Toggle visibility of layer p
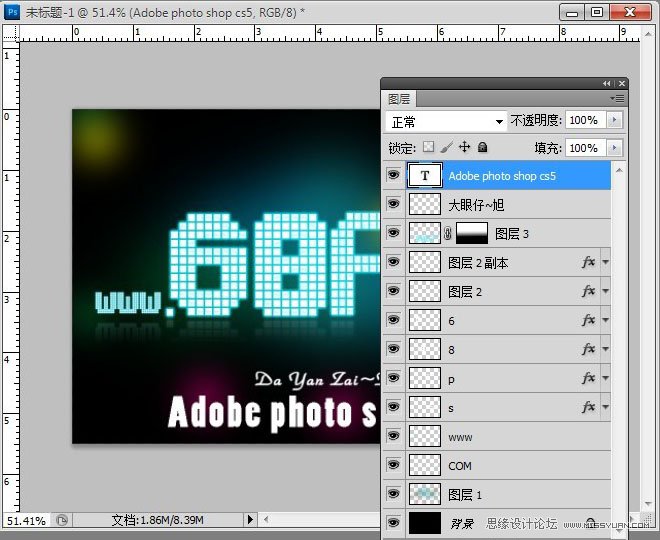Image resolution: width=660 pixels, height=540 pixels. pos(394,378)
